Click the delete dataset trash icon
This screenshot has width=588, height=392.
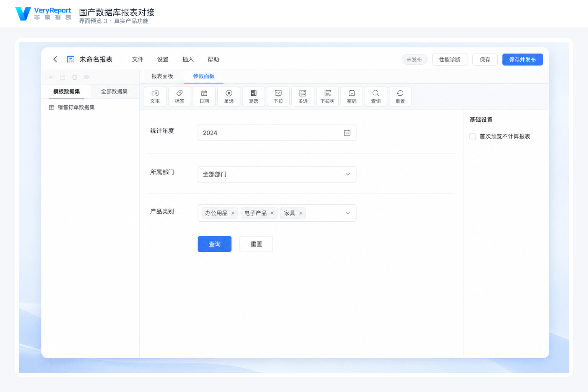click(75, 77)
